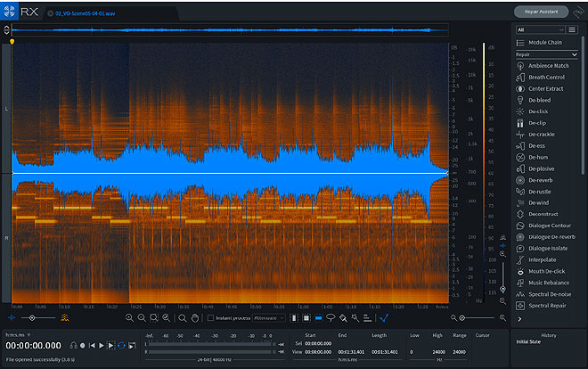The image size is (588, 369).
Task: Open the De-ess module
Action: pyautogui.click(x=530, y=146)
